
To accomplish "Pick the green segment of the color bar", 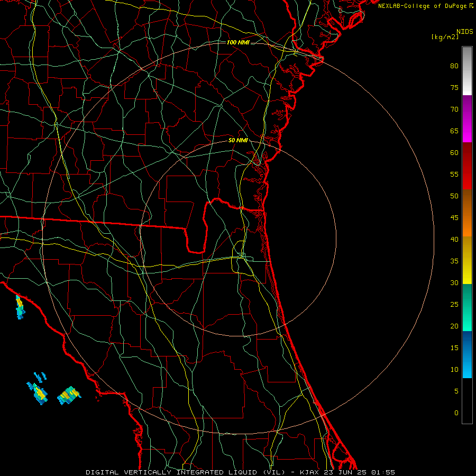I will click(x=467, y=307).
